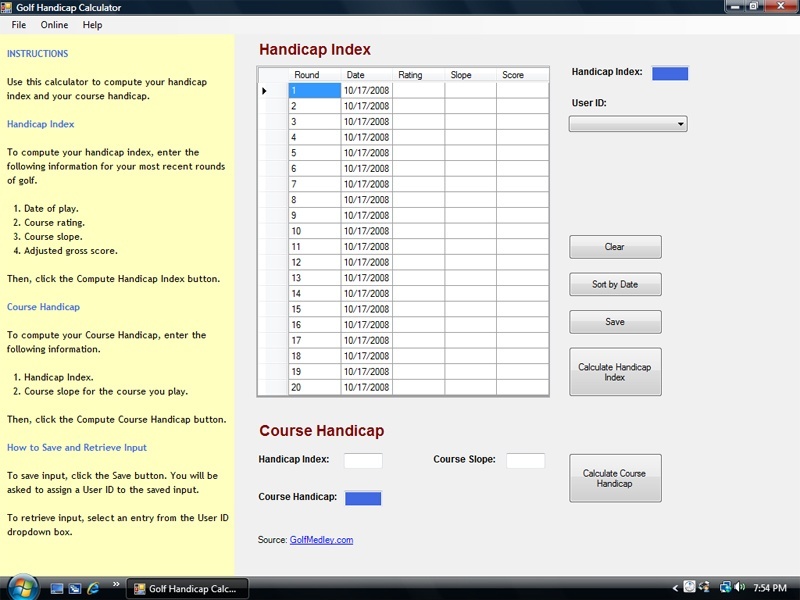Open Internet Explorer from Quick Launch
Screen dimensions: 800x600
tap(92, 588)
